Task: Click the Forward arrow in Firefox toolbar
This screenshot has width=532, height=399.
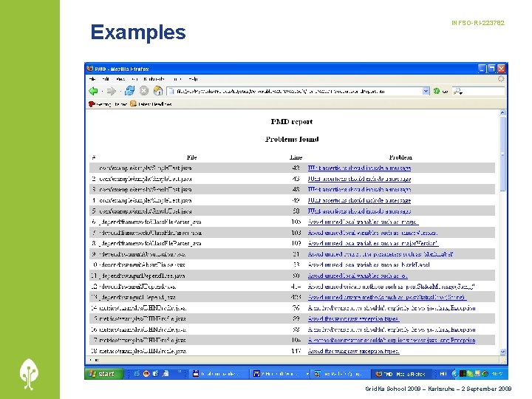Action: pos(111,91)
